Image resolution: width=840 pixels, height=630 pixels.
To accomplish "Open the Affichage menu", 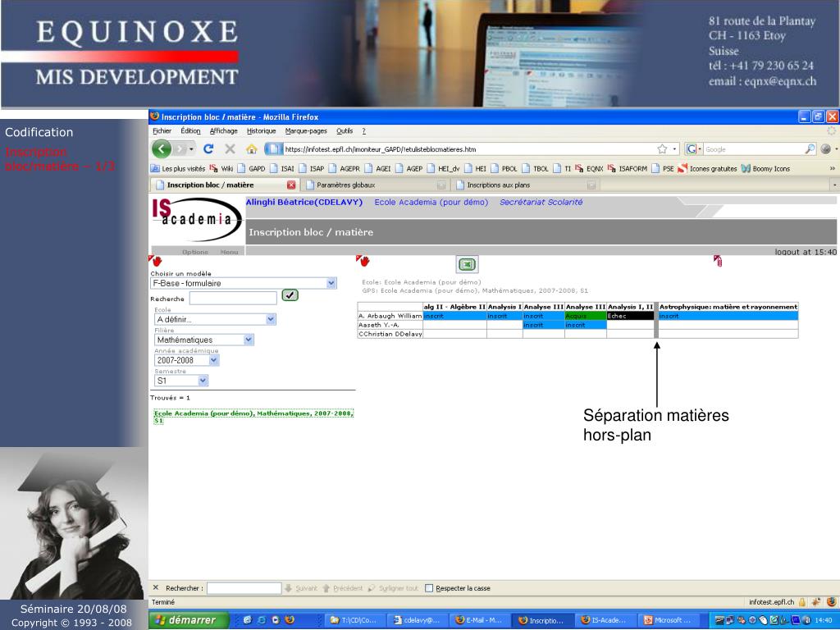I will point(223,130).
